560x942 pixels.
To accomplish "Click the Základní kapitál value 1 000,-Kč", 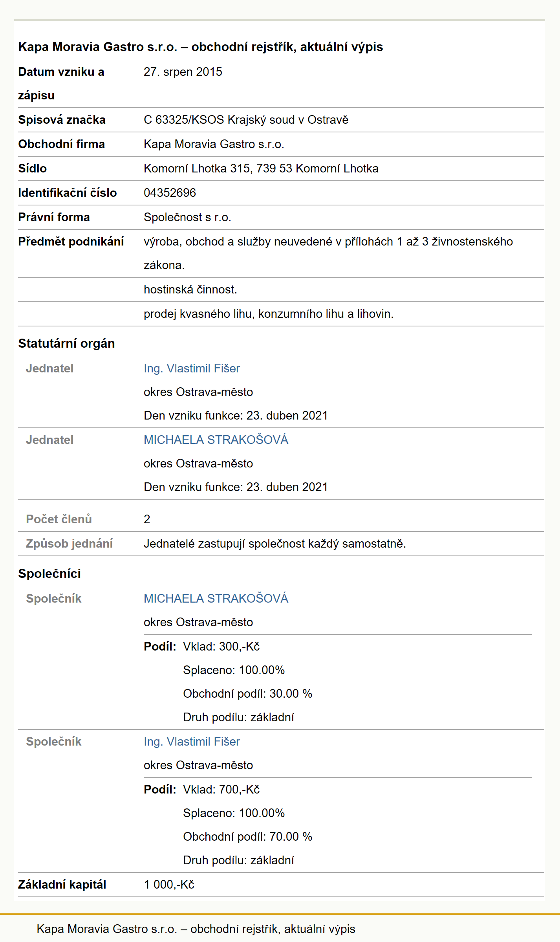I will (169, 885).
